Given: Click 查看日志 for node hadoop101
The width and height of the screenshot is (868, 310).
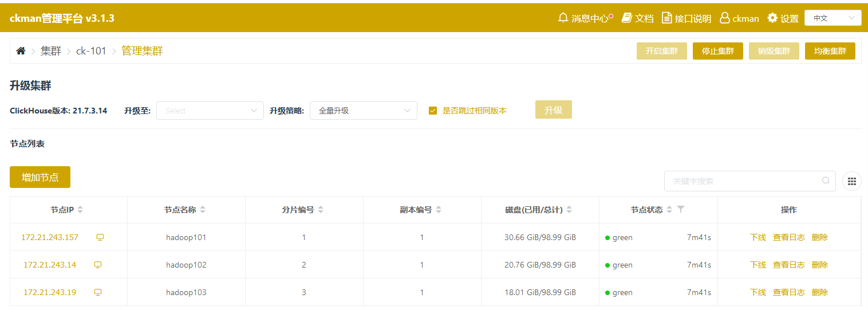Looking at the screenshot, I should point(789,237).
